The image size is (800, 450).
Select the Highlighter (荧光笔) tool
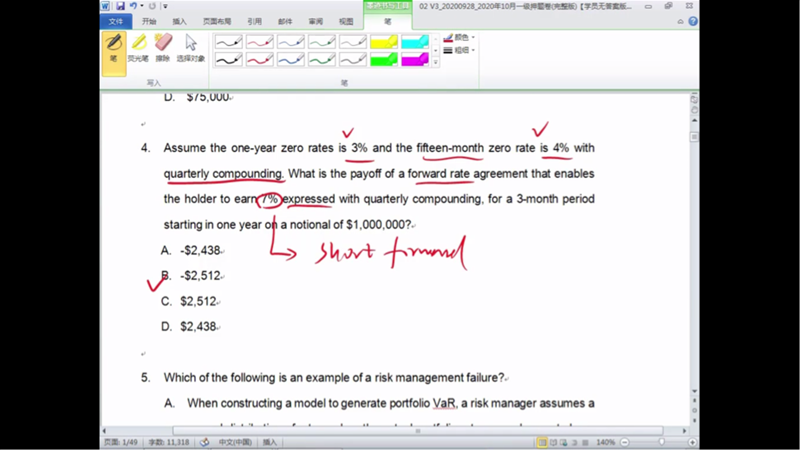(x=138, y=48)
